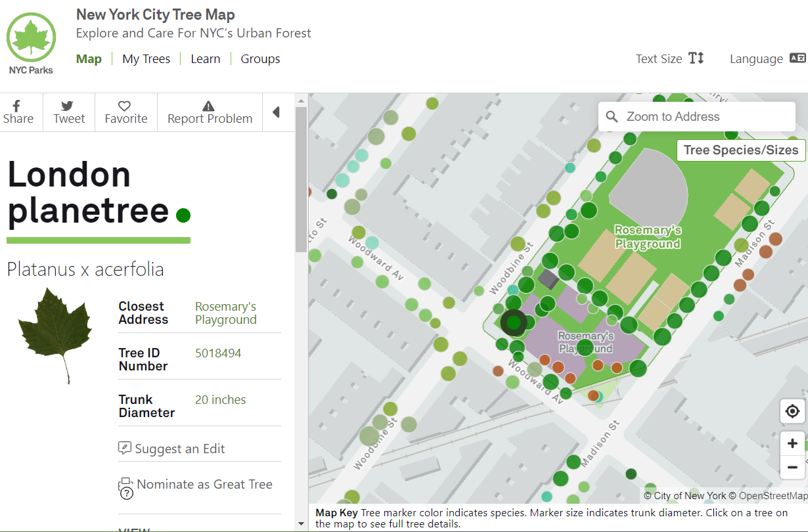Go to the Groups section
The height and width of the screenshot is (532, 808).
coord(260,59)
